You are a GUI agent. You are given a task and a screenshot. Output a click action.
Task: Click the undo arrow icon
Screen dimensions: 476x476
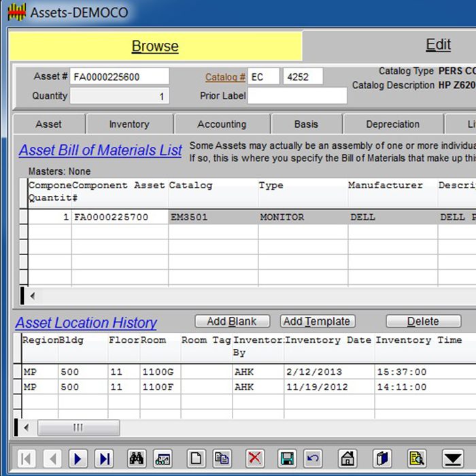[x=313, y=458]
